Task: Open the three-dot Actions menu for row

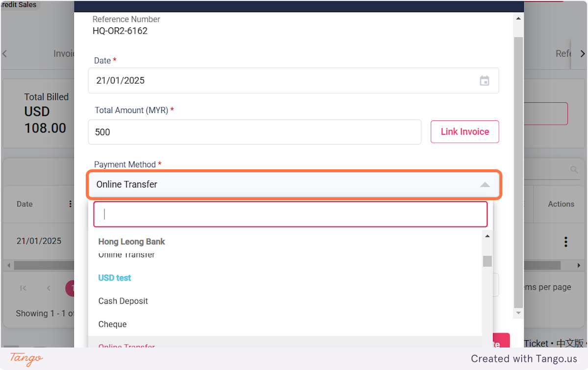Action: [x=566, y=242]
